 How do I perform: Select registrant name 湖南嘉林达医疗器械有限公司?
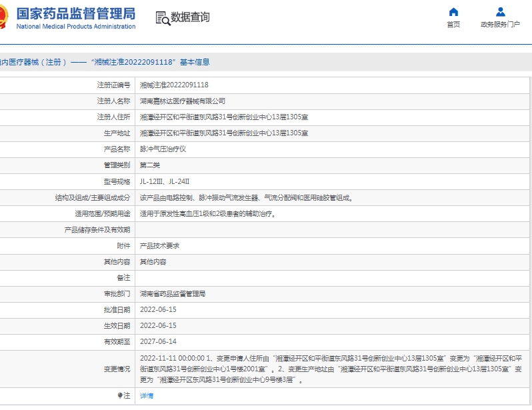pos(183,101)
